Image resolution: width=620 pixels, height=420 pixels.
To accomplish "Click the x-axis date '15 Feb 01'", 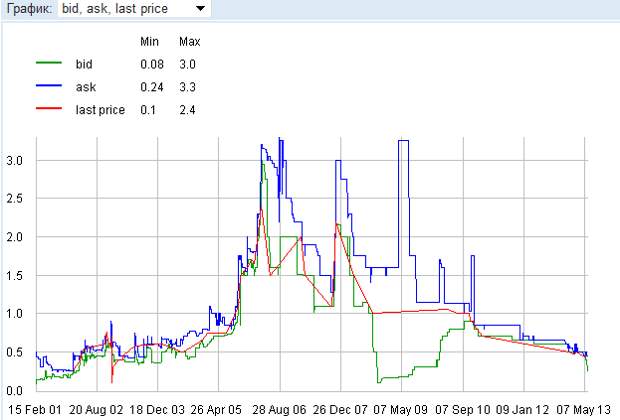I will (x=35, y=410).
